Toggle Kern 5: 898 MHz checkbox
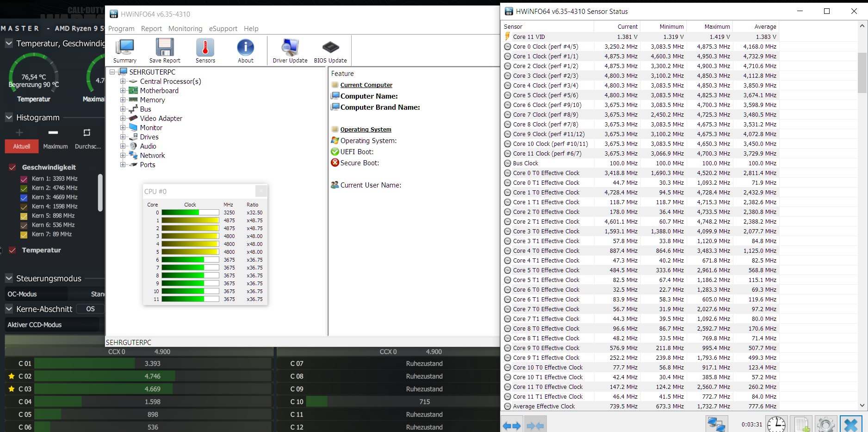The height and width of the screenshot is (432, 868). pos(24,216)
